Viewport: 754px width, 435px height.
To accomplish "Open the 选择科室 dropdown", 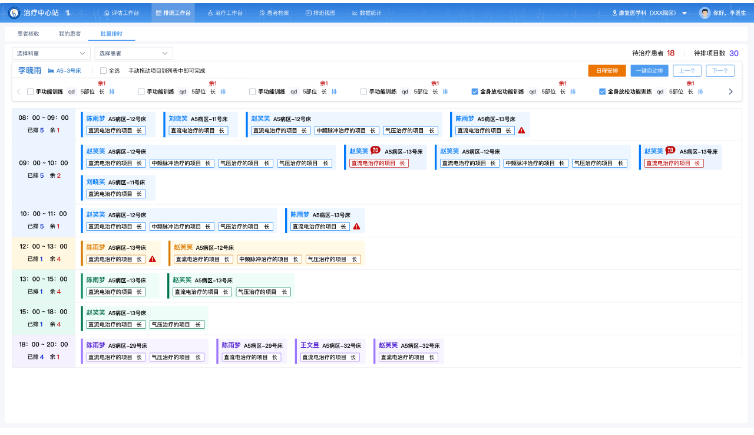I will click(x=51, y=53).
